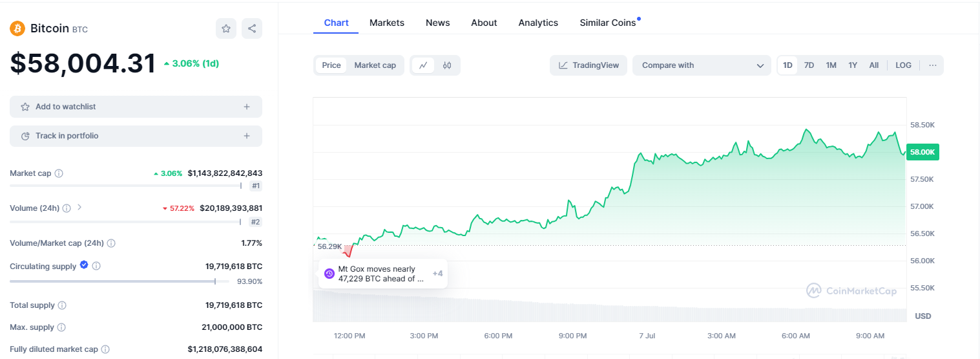Screen dimensions: 980x359
Task: Star Bitcoin as a favorite
Action: (x=226, y=28)
